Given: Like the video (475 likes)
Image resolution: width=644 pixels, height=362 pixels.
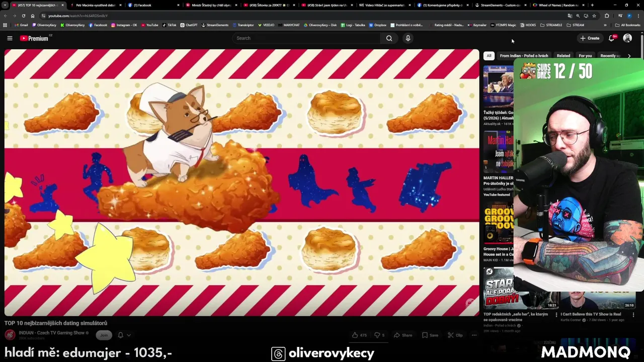Looking at the screenshot, I should pyautogui.click(x=360, y=335).
